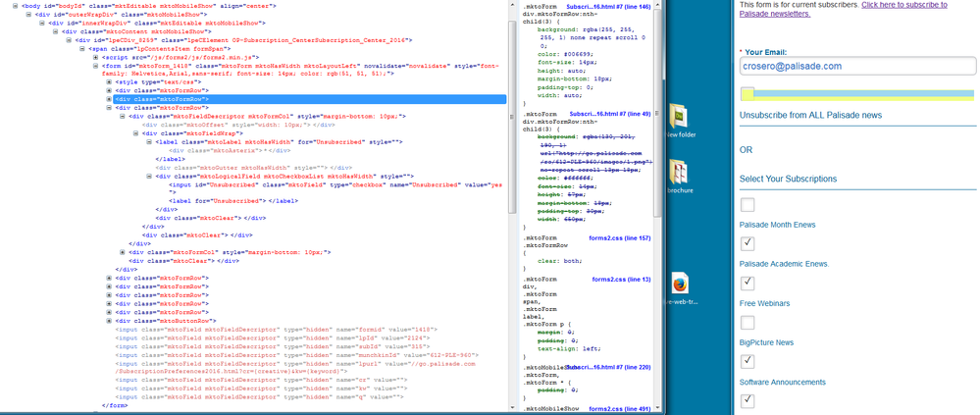Open source link Subscri...16.html line 220
980x415 pixels.
pyautogui.click(x=609, y=368)
